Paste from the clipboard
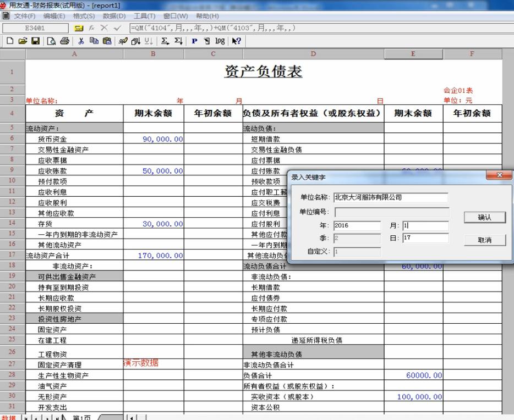 [x=106, y=40]
